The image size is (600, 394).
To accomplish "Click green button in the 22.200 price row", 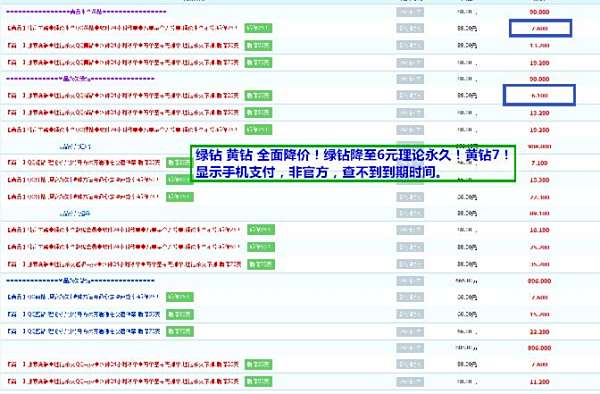I will coord(180,331).
